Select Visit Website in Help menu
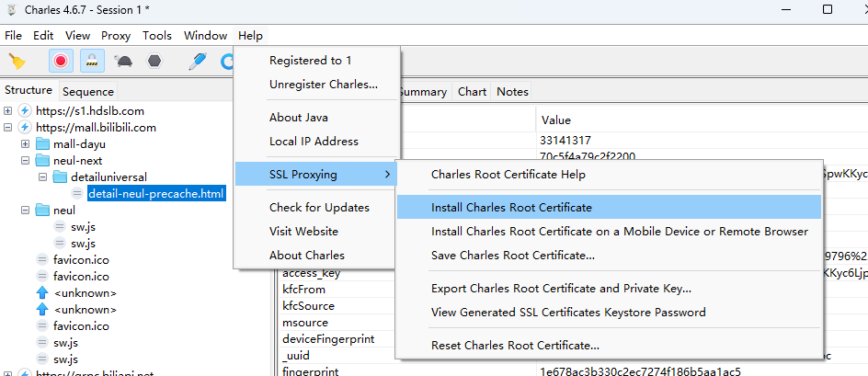Image resolution: width=868 pixels, height=376 pixels. [316, 232]
